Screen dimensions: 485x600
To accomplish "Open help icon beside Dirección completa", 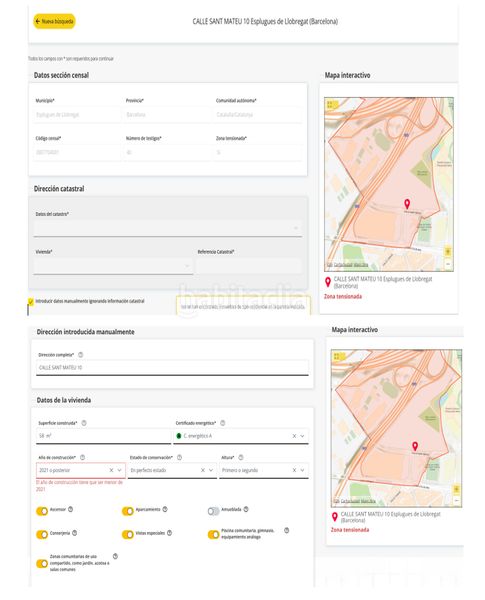I will point(80,355).
